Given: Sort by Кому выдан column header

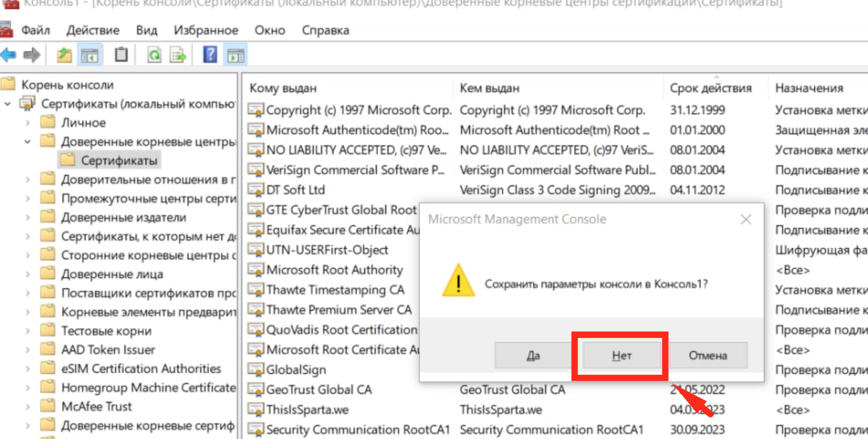Looking at the screenshot, I should point(283,88).
